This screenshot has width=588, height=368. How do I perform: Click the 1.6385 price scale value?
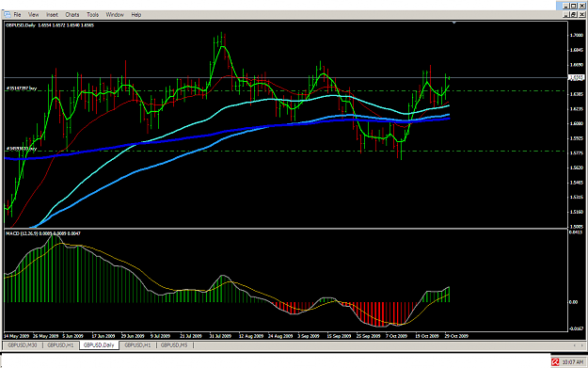coord(577,94)
